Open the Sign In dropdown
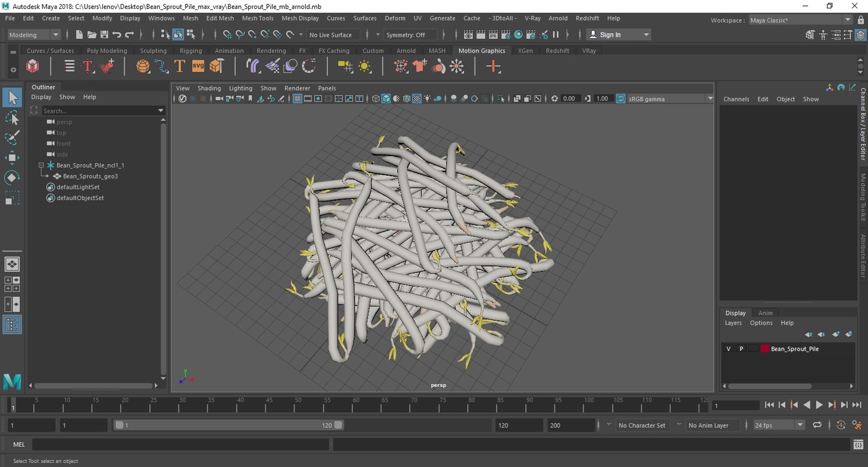Image resolution: width=868 pixels, height=467 pixels. [618, 35]
